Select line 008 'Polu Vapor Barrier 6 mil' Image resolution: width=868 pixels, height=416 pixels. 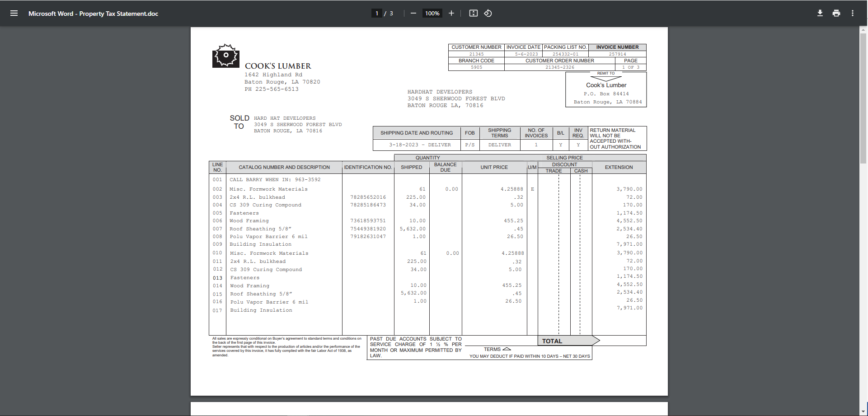pyautogui.click(x=268, y=237)
